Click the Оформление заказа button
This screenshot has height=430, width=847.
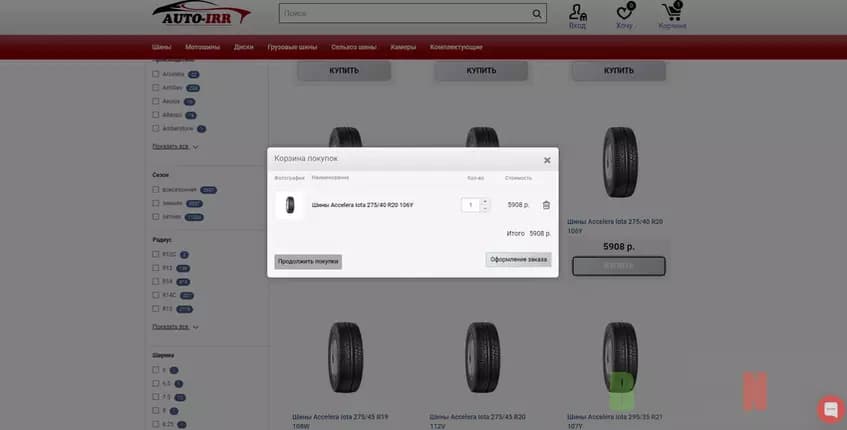[518, 260]
